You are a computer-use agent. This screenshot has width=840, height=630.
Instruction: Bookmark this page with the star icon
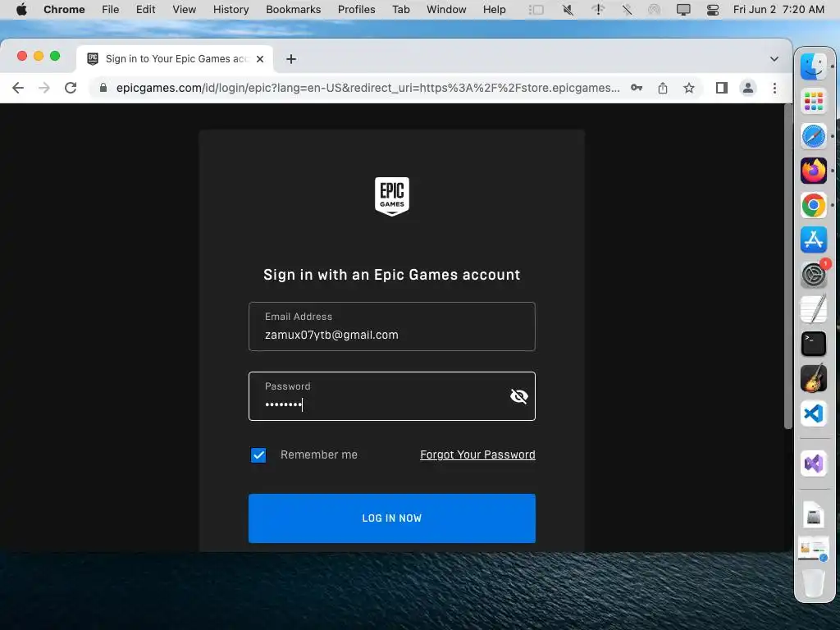[x=689, y=88]
